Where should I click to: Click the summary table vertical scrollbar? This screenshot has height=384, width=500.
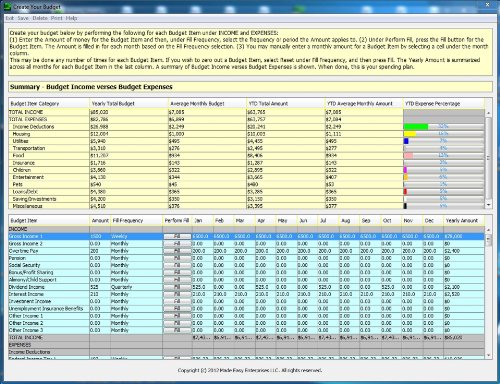(488, 159)
